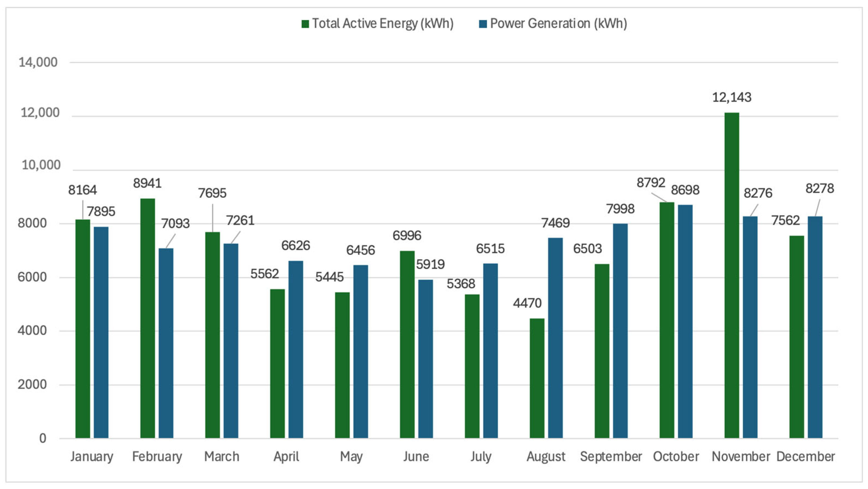Click the 4000 y-axis value

32,331
